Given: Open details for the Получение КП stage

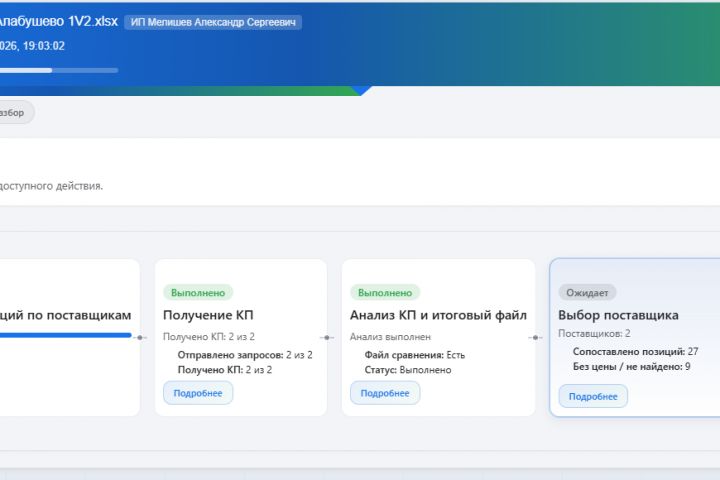Looking at the screenshot, I should (198, 393).
